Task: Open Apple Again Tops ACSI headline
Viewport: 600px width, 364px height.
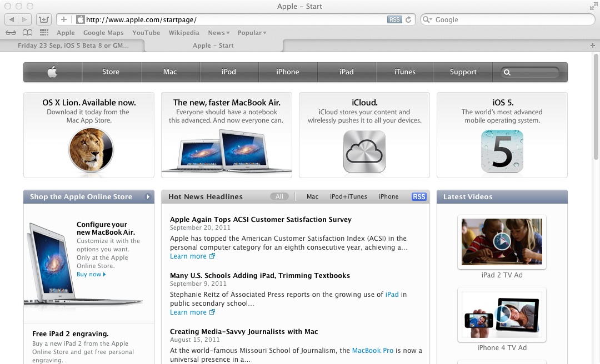Action: (261, 220)
